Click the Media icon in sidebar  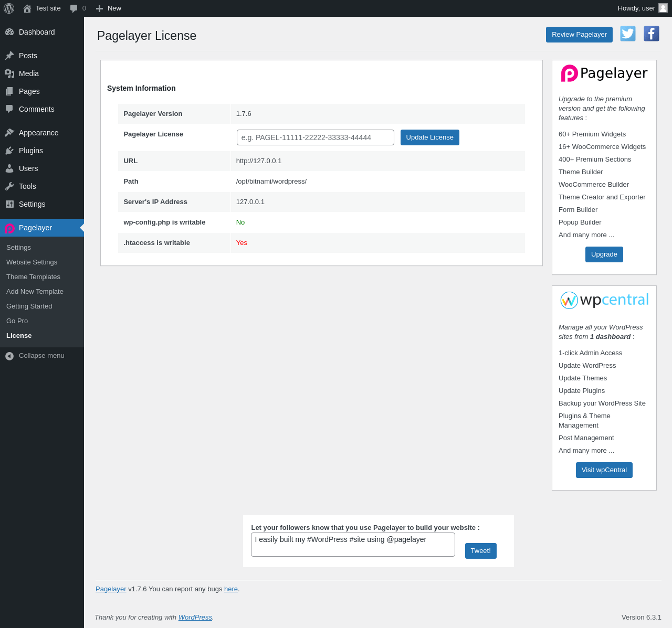[9, 73]
